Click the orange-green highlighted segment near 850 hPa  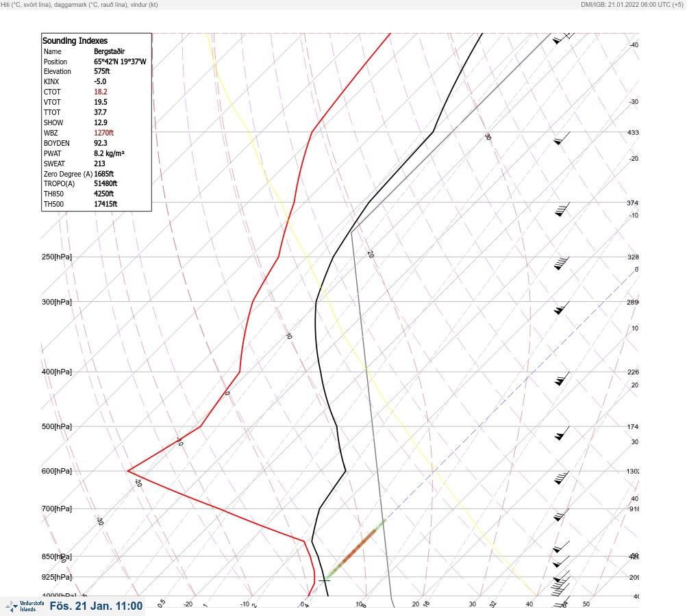[x=355, y=548]
